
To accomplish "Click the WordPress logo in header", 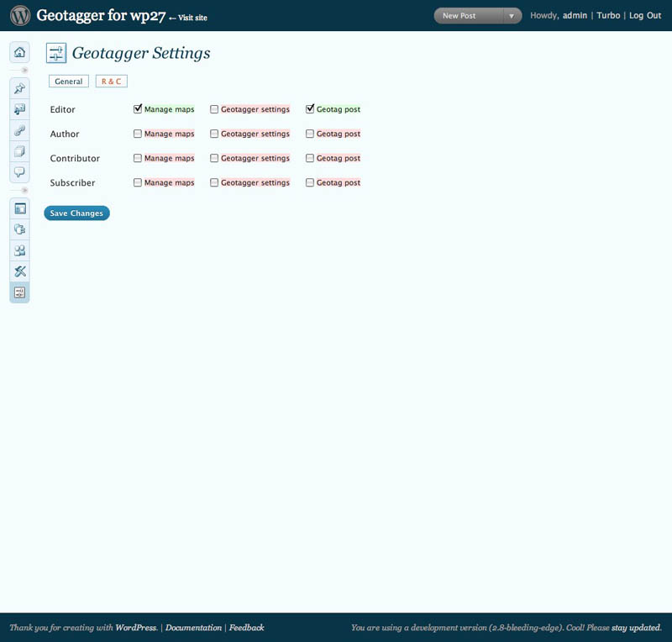I will pyautogui.click(x=20, y=16).
